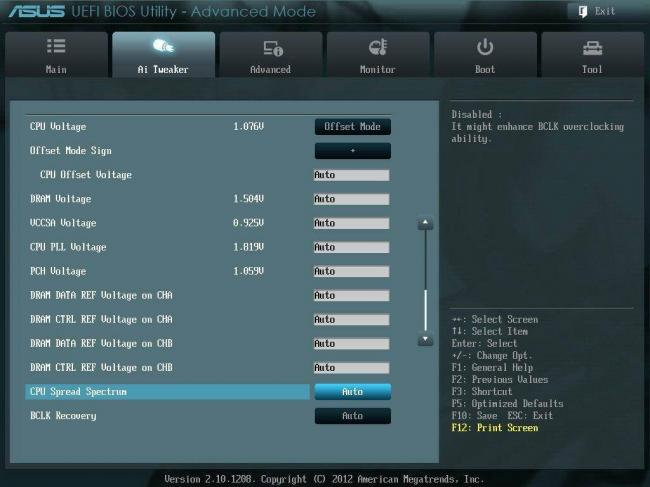Select the BCLK Recovery label
The image size is (650, 487).
[63, 415]
